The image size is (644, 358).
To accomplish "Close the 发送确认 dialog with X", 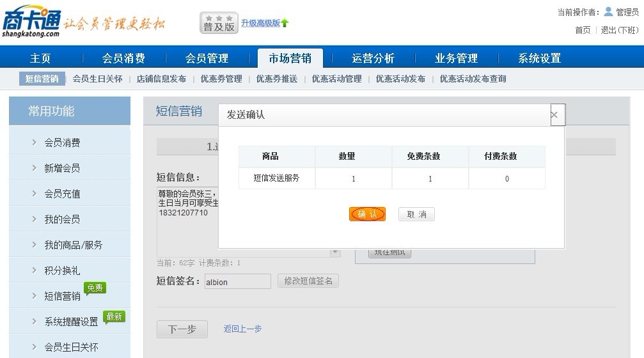I will (x=554, y=114).
